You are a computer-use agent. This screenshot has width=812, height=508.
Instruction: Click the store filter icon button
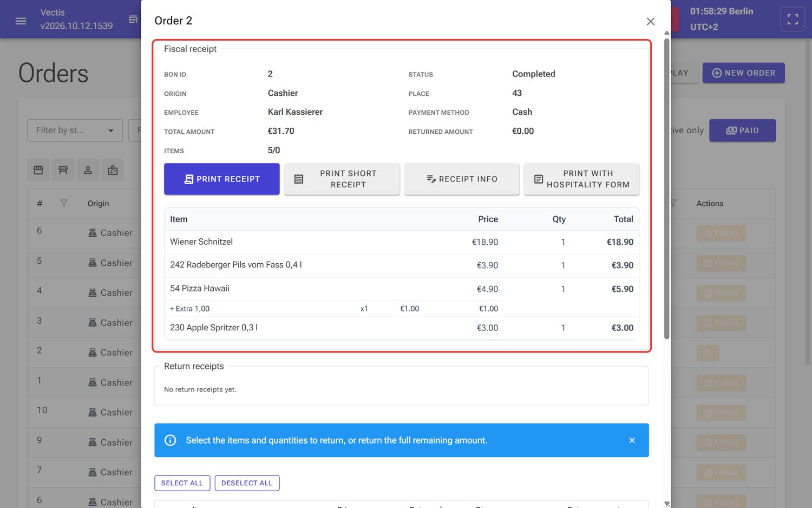[38, 170]
